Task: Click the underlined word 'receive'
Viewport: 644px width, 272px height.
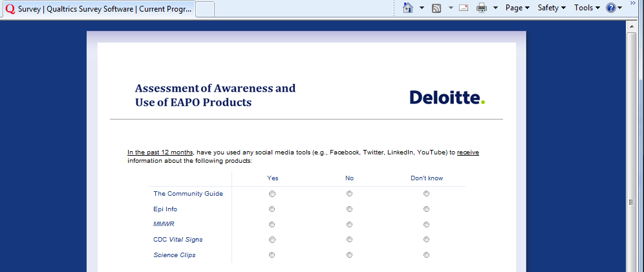Action: pos(467,152)
